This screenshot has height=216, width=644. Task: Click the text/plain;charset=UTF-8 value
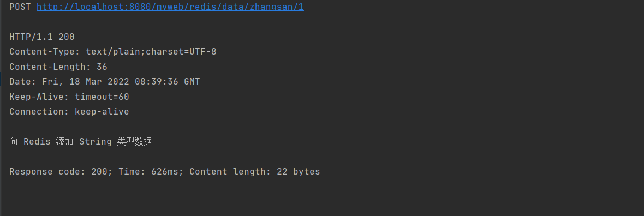click(151, 52)
